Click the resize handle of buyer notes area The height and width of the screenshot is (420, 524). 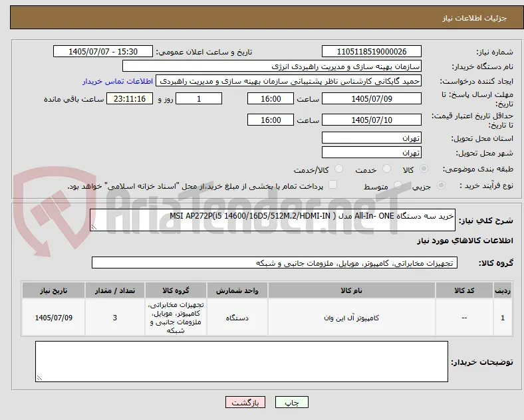39,378
